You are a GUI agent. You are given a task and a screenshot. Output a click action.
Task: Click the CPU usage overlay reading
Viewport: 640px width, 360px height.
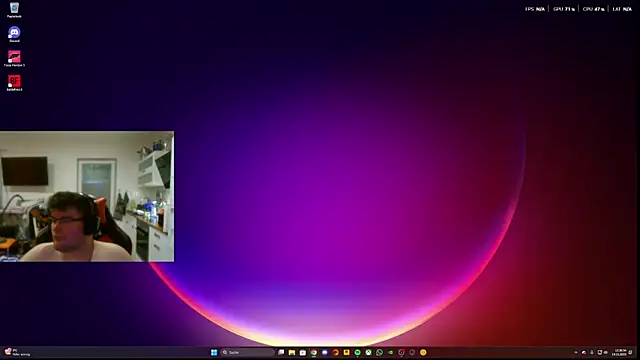coord(593,9)
